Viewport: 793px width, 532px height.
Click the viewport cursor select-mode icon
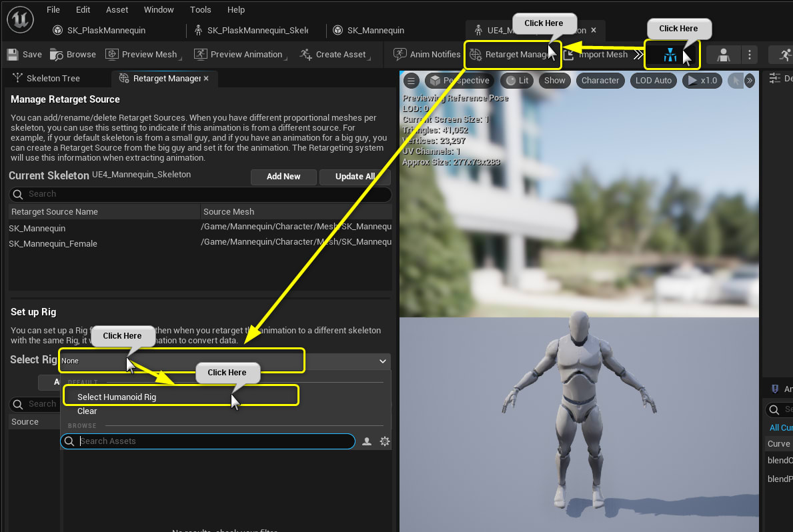[736, 81]
